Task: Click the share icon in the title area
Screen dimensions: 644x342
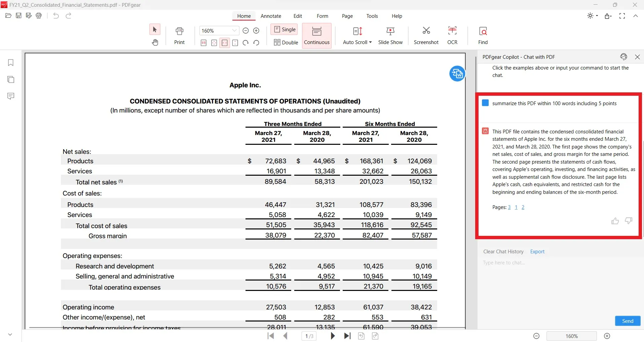Action: (608, 16)
